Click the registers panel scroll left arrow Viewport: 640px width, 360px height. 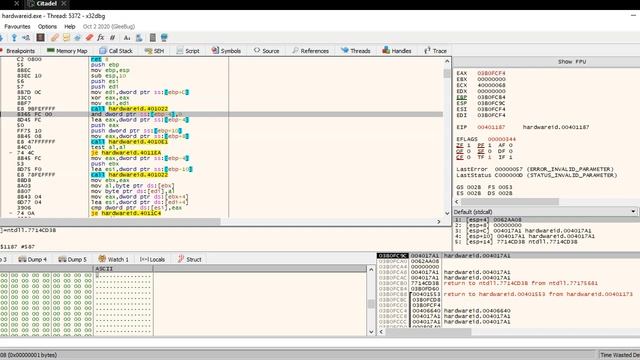457,202
